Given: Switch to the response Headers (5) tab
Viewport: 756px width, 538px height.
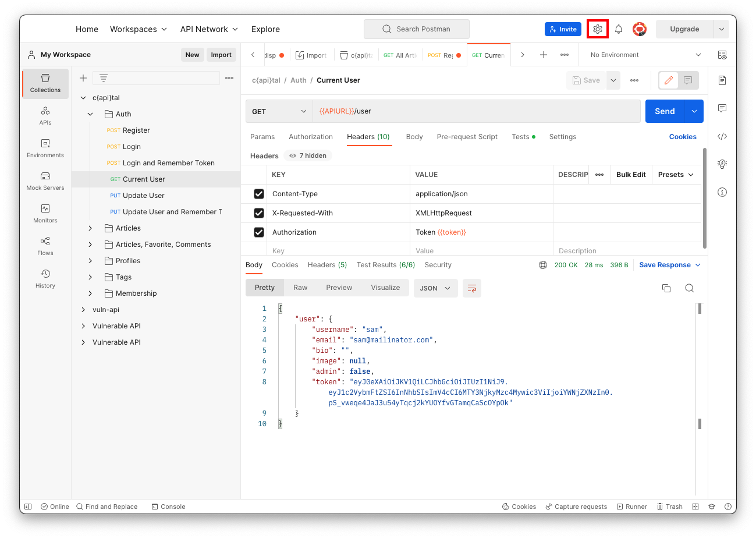Looking at the screenshot, I should tap(327, 265).
